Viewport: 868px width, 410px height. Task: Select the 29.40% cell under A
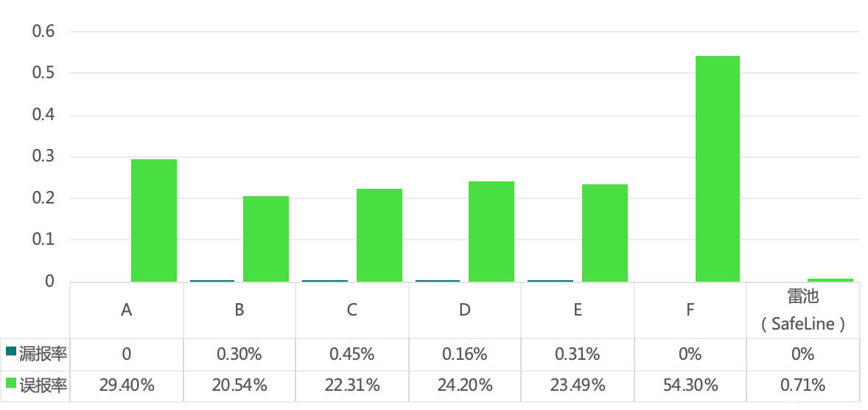coord(127,385)
